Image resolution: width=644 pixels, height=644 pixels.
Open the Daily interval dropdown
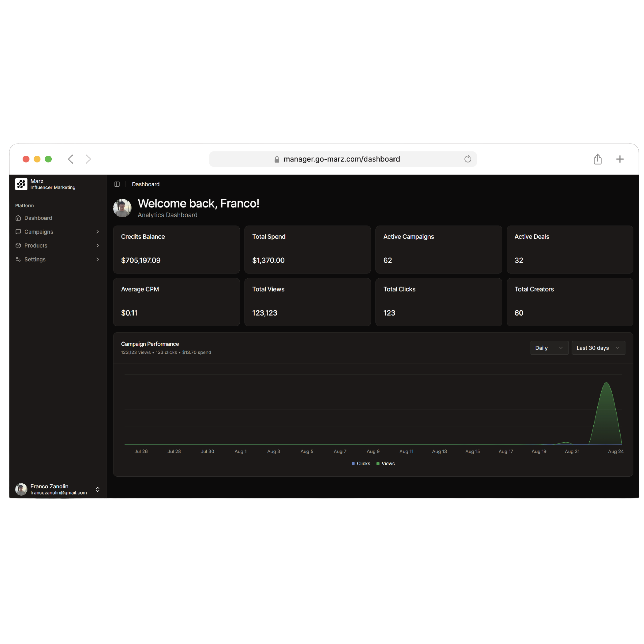[x=549, y=348]
